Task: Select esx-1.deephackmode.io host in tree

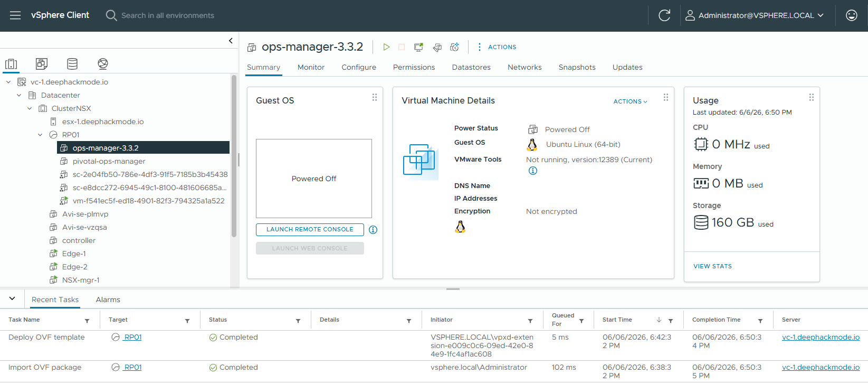Action: point(103,121)
